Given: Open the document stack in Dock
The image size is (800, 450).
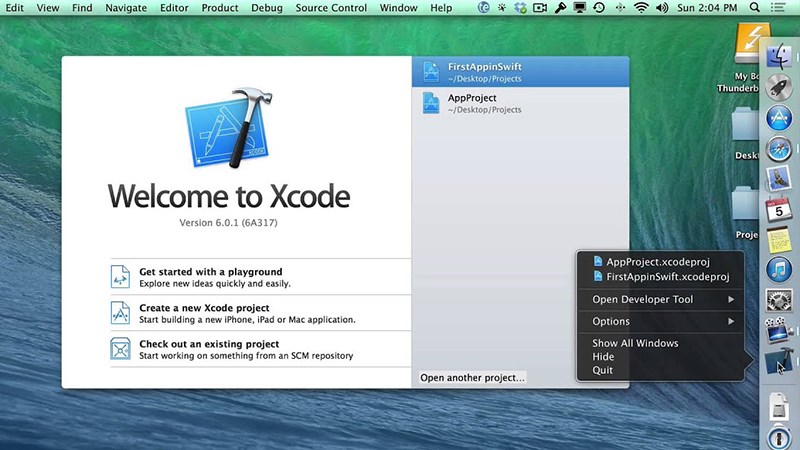Looking at the screenshot, I should [779, 405].
